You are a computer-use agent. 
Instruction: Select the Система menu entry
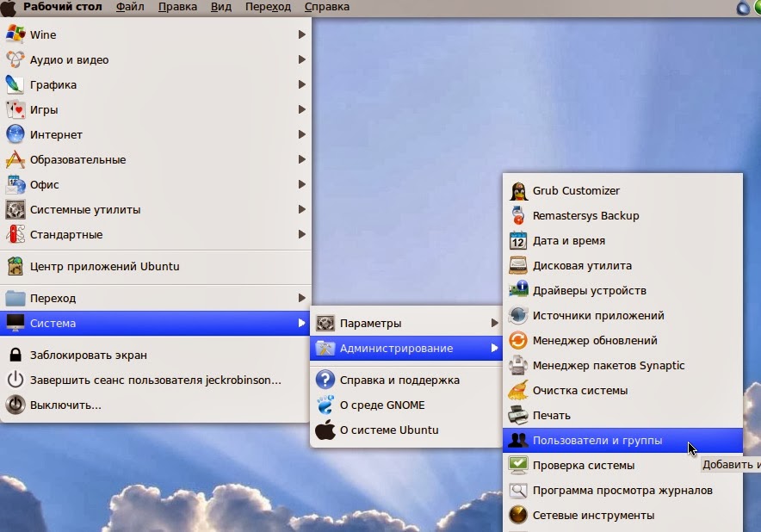(x=155, y=324)
